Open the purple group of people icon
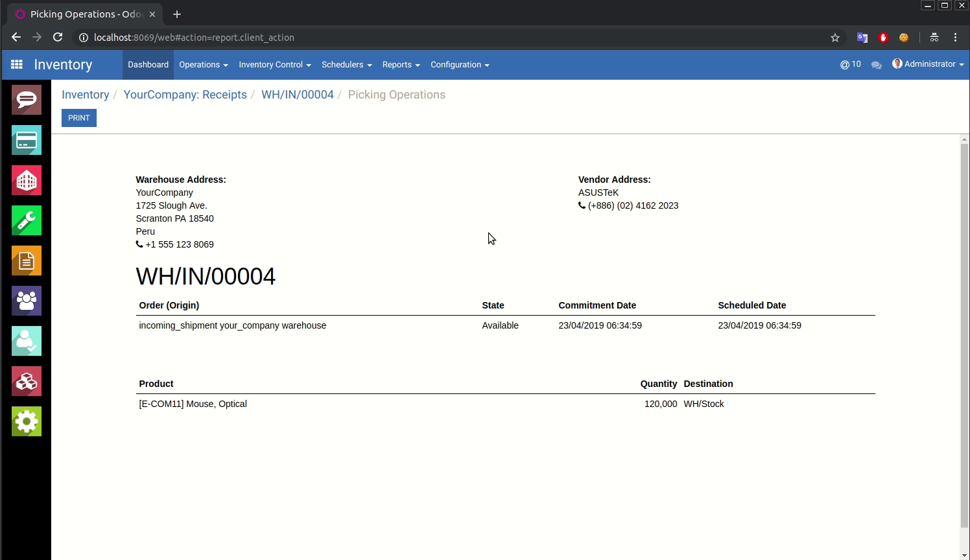 [27, 301]
